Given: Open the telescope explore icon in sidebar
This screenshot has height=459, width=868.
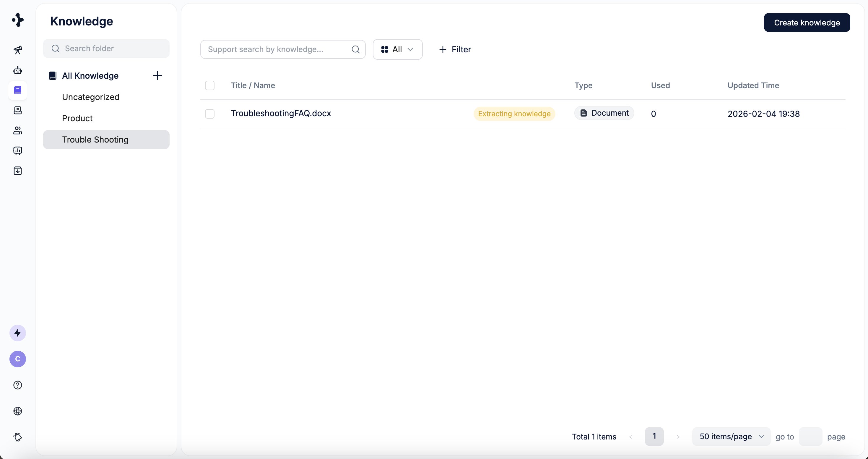Looking at the screenshot, I should 17,50.
